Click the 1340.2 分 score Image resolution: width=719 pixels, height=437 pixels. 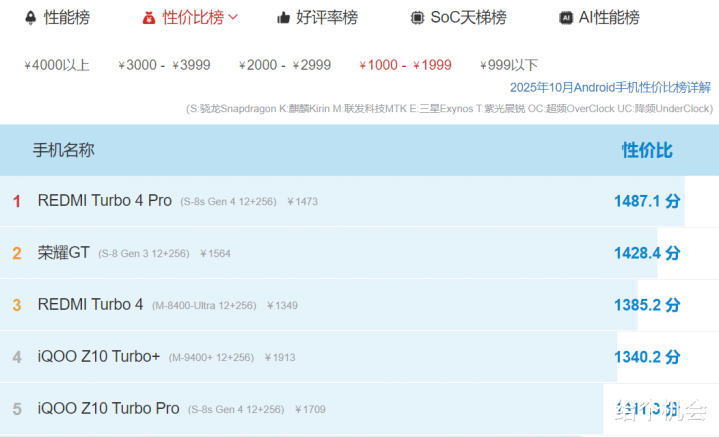coord(647,356)
